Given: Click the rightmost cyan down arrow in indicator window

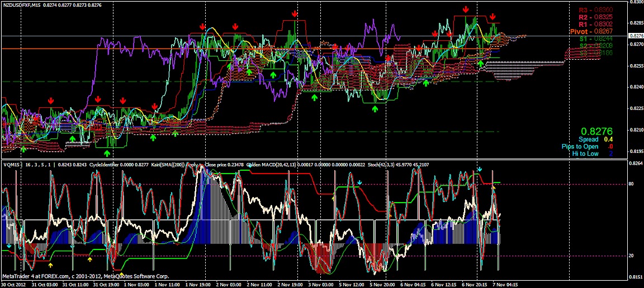Looking at the screenshot, I should click(x=480, y=169).
